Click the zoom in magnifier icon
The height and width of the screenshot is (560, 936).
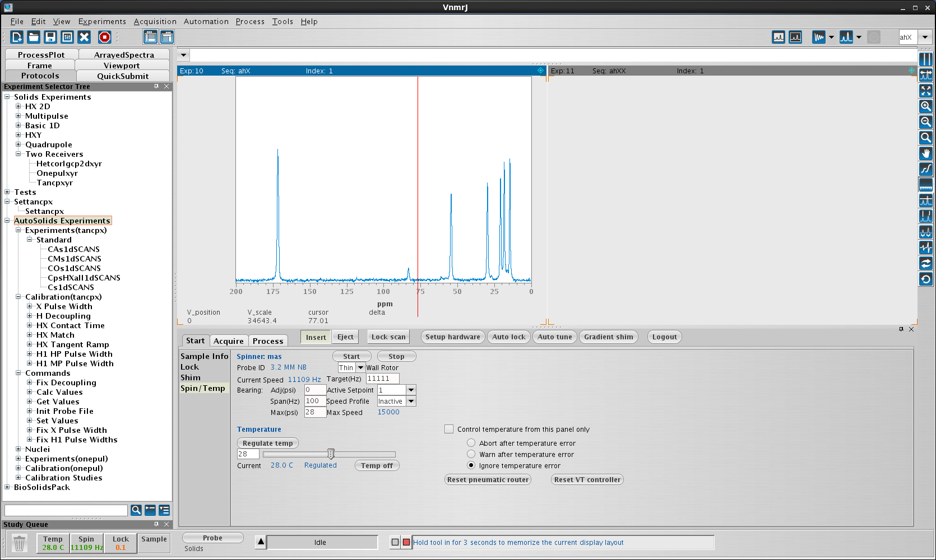click(x=926, y=106)
